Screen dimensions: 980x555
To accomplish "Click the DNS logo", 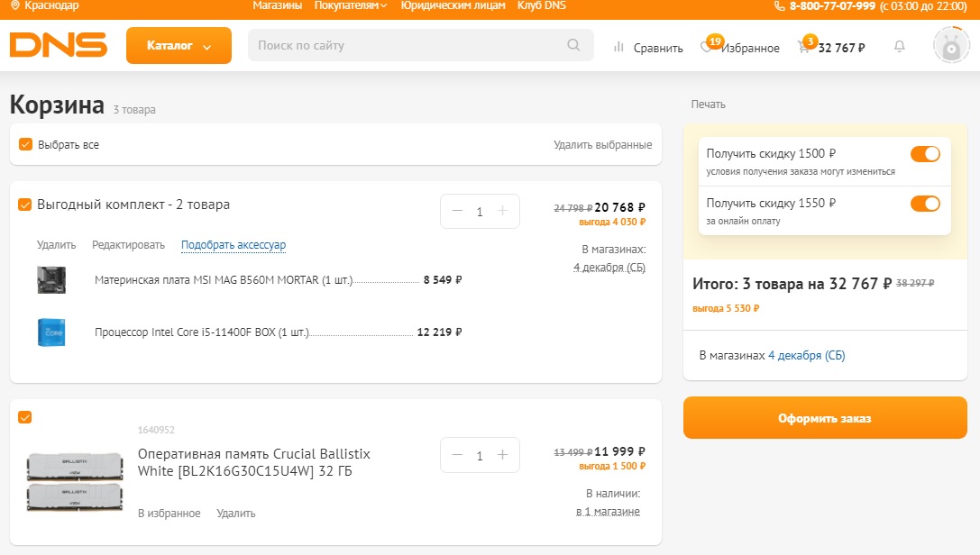I will pyautogui.click(x=58, y=46).
